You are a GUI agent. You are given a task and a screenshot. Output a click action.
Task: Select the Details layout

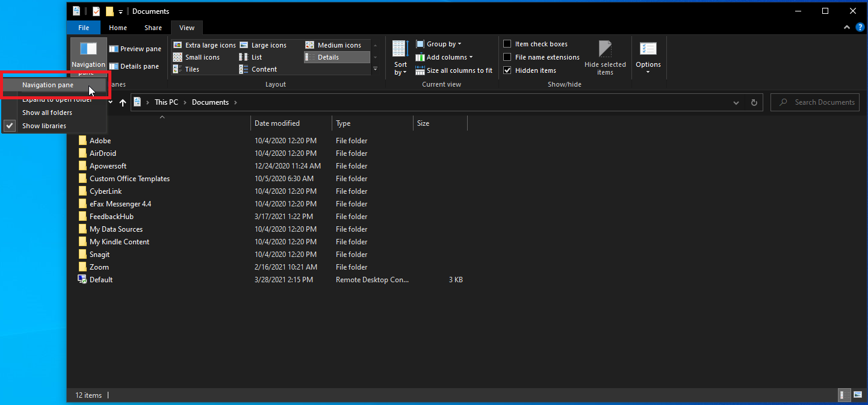point(336,57)
